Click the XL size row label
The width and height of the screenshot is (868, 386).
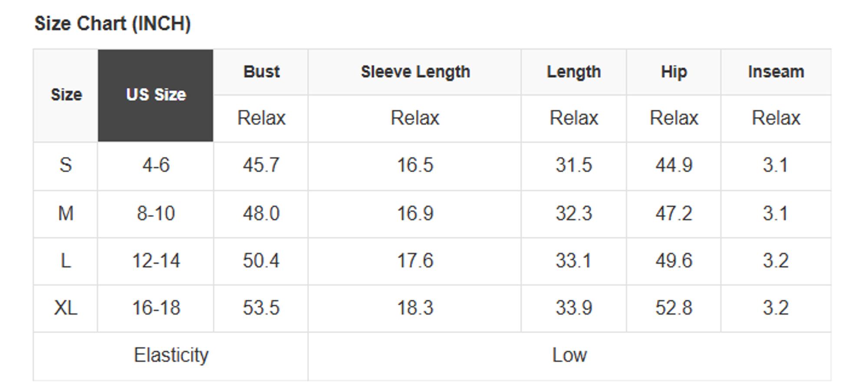tap(66, 308)
